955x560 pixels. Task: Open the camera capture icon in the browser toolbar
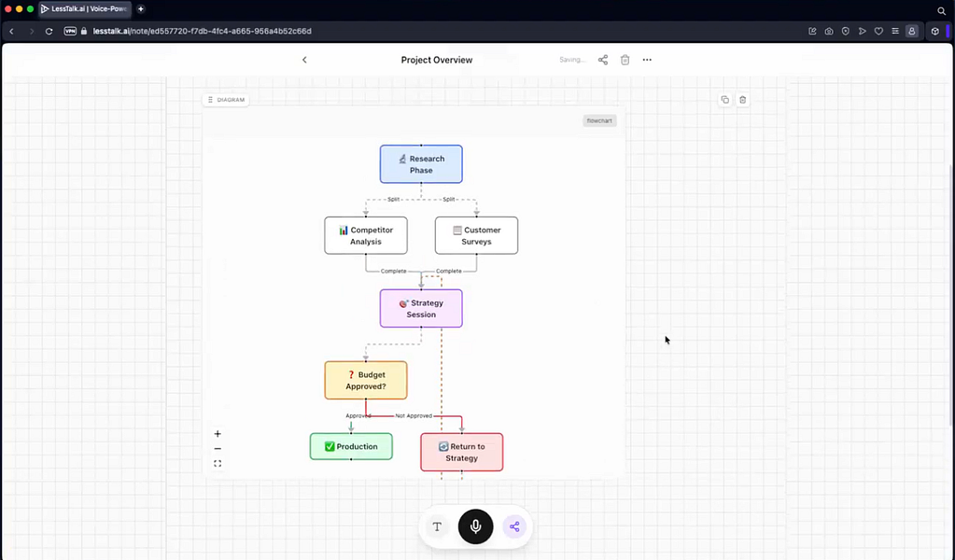[828, 31]
